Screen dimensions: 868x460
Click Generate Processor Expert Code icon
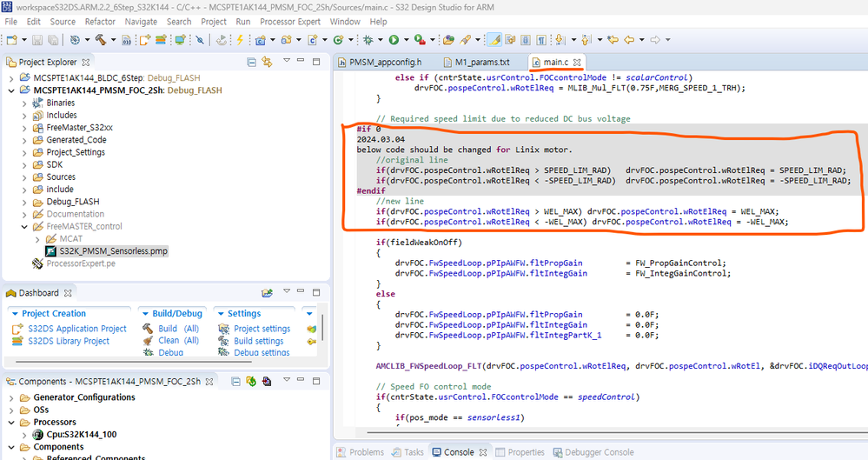coord(251,381)
